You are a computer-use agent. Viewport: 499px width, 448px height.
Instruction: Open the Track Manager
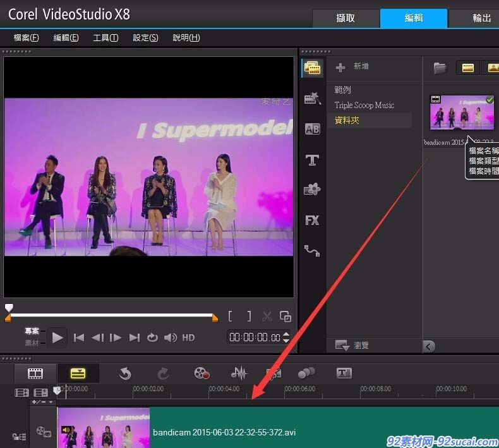click(40, 392)
